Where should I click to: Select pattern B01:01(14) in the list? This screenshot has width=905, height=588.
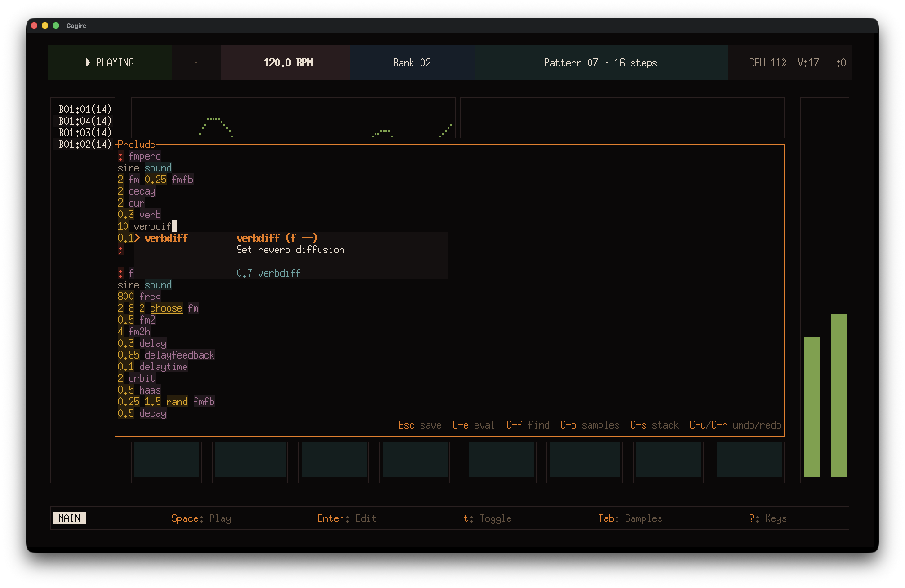click(x=85, y=110)
